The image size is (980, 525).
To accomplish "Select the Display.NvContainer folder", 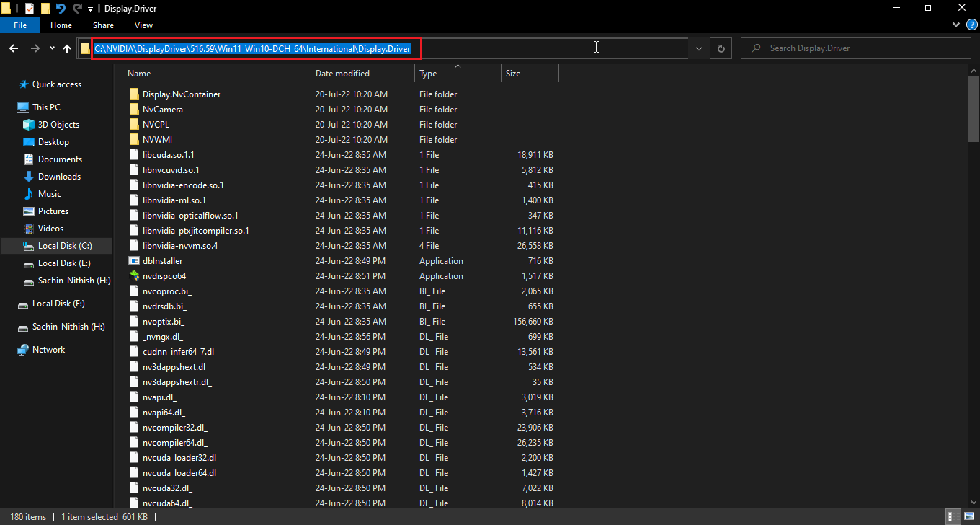I will pyautogui.click(x=182, y=94).
